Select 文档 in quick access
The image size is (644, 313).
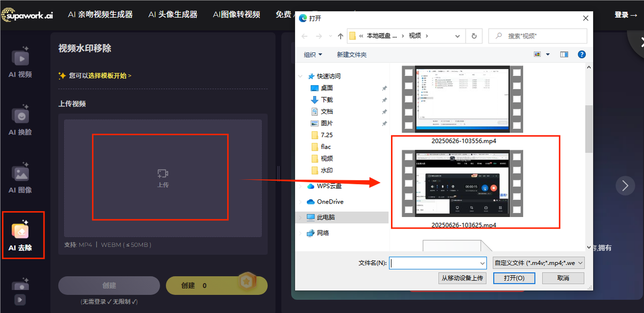coord(327,112)
